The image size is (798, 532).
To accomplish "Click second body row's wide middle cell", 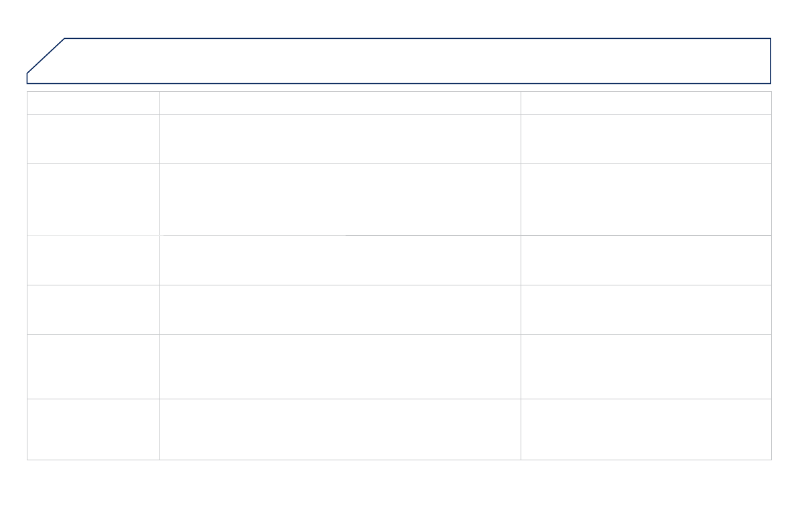I will pyautogui.click(x=340, y=199).
